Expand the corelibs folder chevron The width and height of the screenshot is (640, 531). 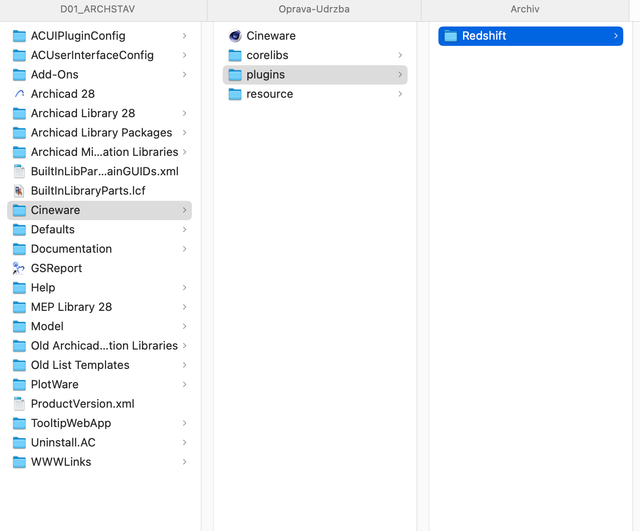pyautogui.click(x=400, y=55)
